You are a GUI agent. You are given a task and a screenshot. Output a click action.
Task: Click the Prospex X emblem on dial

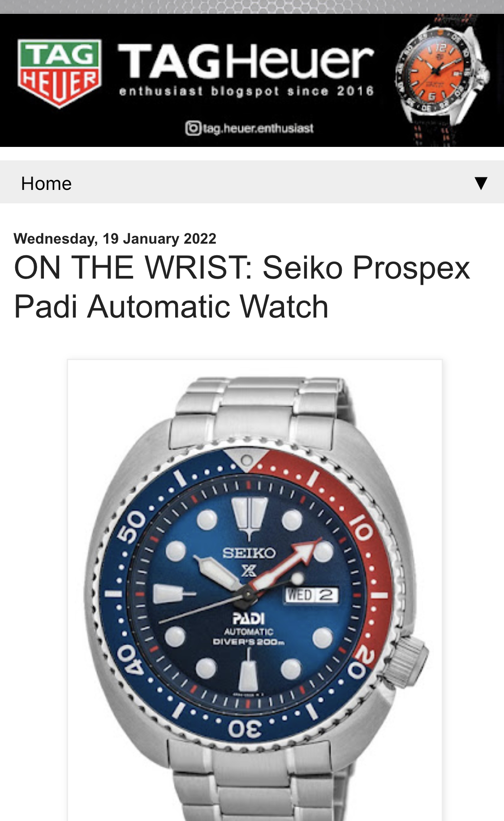coord(249,570)
